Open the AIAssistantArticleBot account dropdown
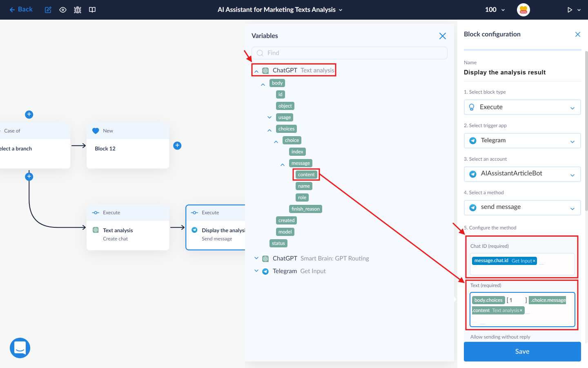The image size is (588, 368). click(x=522, y=174)
